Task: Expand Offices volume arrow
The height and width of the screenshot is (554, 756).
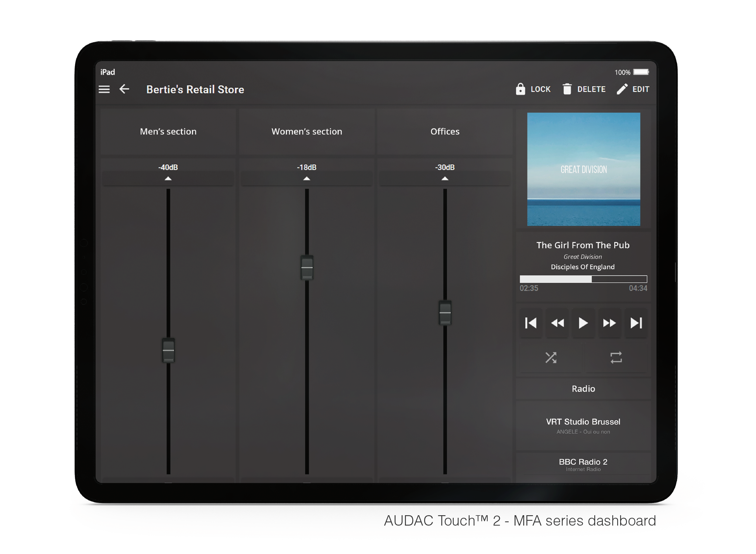Action: (x=445, y=179)
